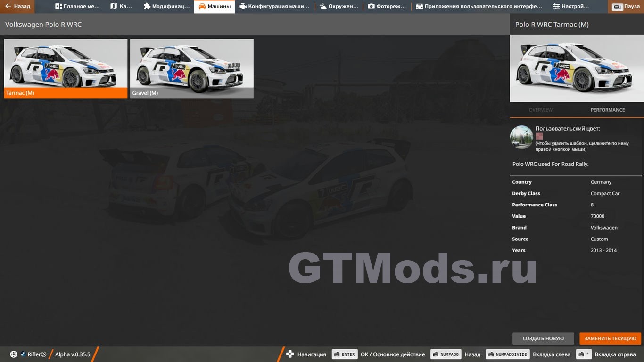
Task: Click the Steam account icon
Action: pyautogui.click(x=23, y=354)
